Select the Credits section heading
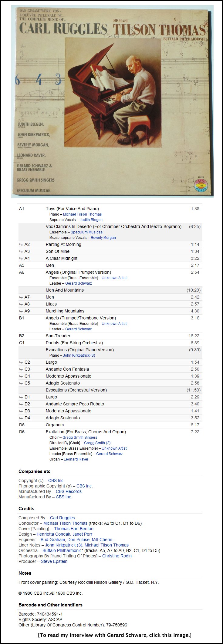The image size is (223, 644). point(26,509)
